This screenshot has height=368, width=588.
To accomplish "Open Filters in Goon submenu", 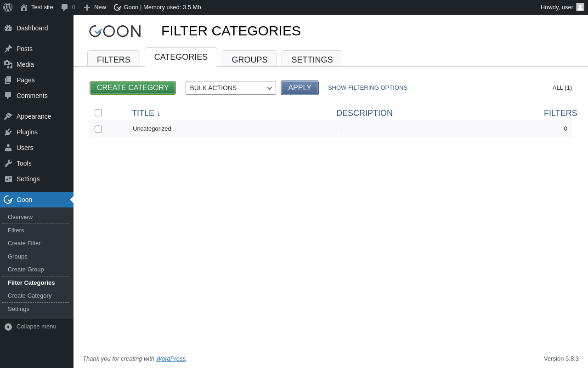I will pyautogui.click(x=16, y=230).
